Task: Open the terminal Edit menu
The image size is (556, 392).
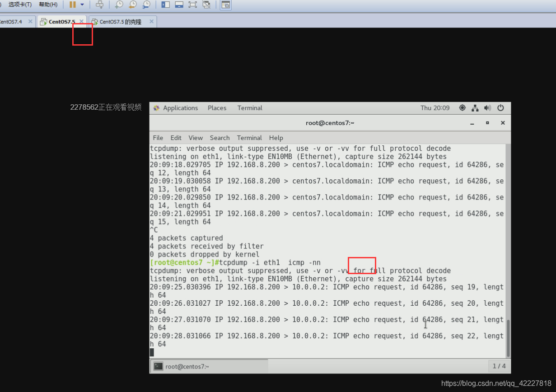Action: coord(176,138)
